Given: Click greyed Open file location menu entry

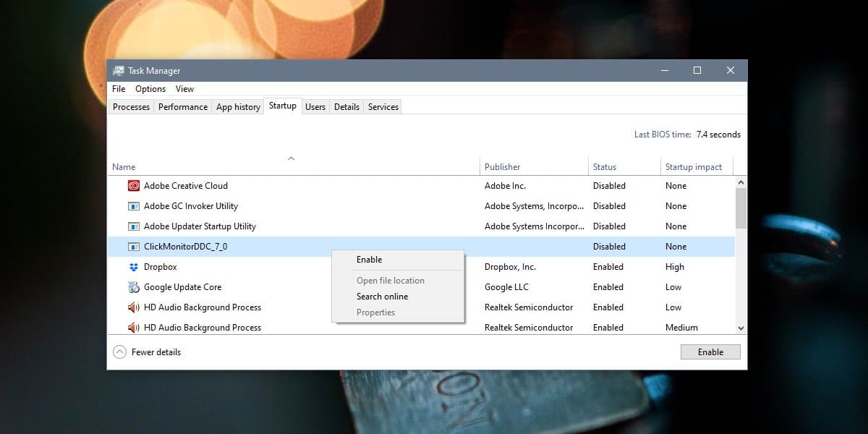Looking at the screenshot, I should pyautogui.click(x=398, y=281).
